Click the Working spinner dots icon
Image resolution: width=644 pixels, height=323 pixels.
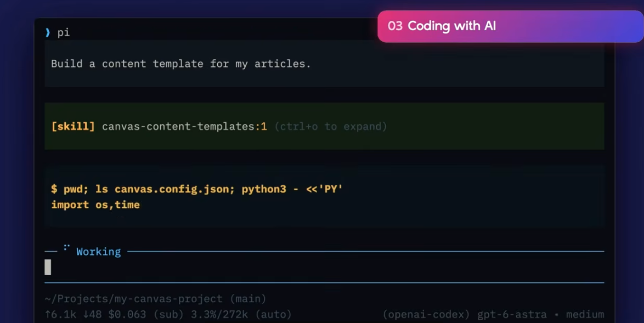(66, 247)
